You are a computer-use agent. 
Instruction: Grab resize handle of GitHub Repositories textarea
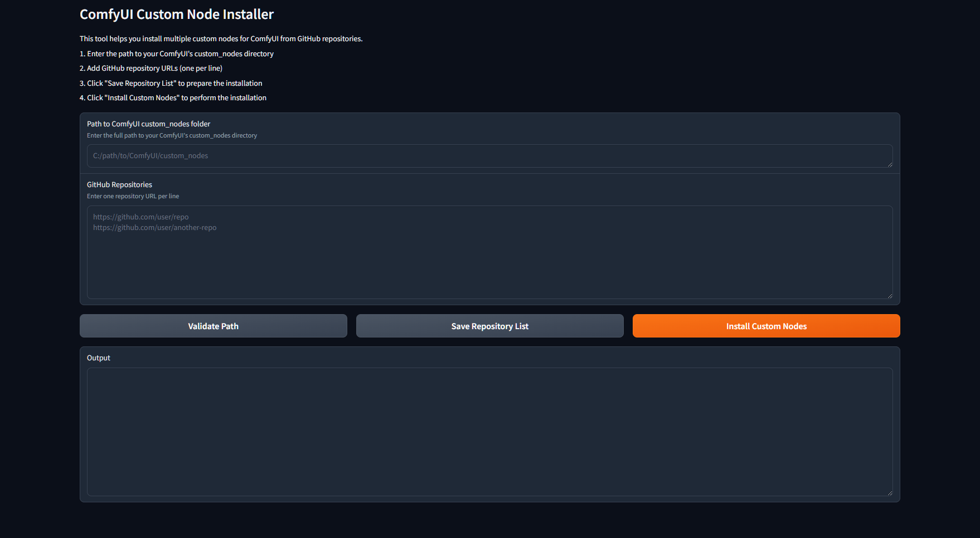click(890, 296)
